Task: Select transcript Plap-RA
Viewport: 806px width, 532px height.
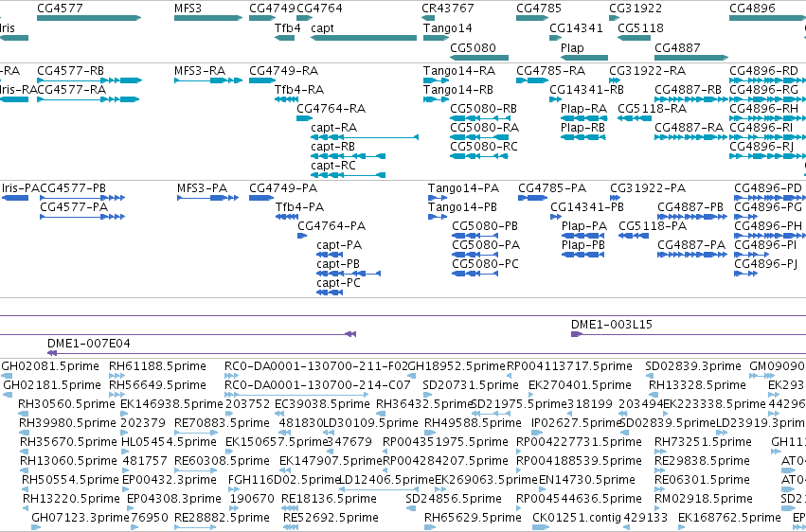Action: [x=584, y=118]
